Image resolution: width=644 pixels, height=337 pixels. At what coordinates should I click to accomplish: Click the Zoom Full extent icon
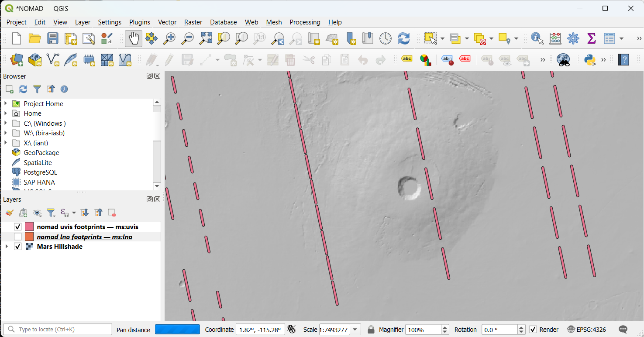tap(206, 38)
